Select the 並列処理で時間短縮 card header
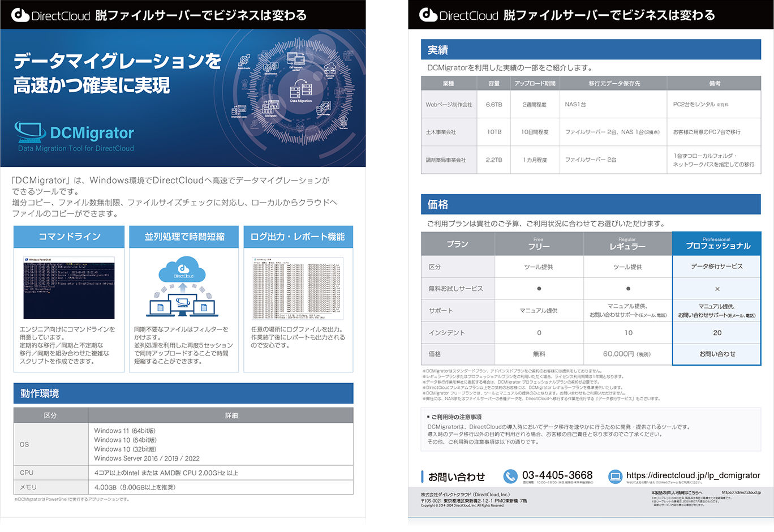Viewport: 774px width, 532px height. click(184, 237)
